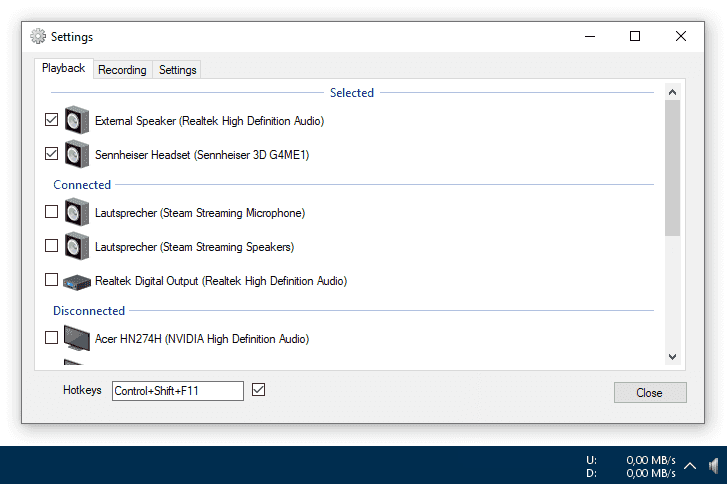
Task: Select Lautsprecher (Steam Streaming Speakers) text
Action: (x=195, y=247)
